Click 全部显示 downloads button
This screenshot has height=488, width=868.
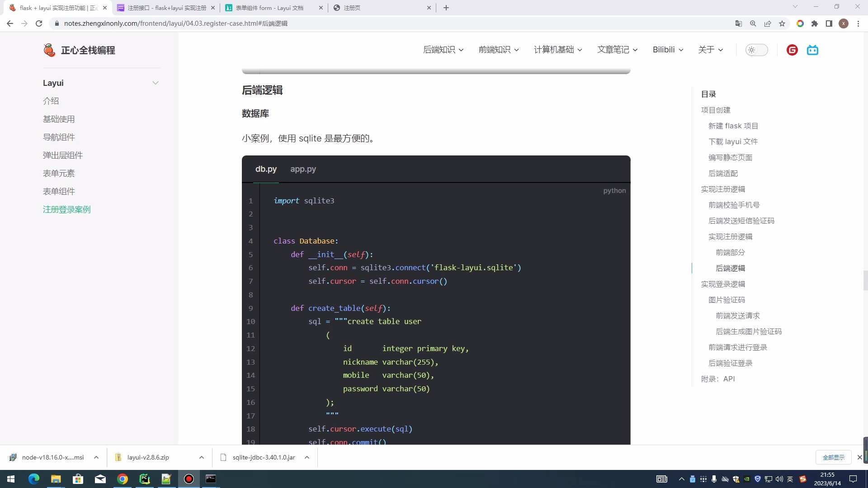833,457
